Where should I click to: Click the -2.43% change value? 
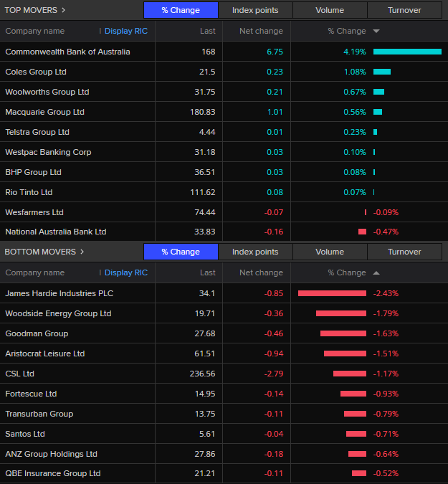click(x=386, y=293)
